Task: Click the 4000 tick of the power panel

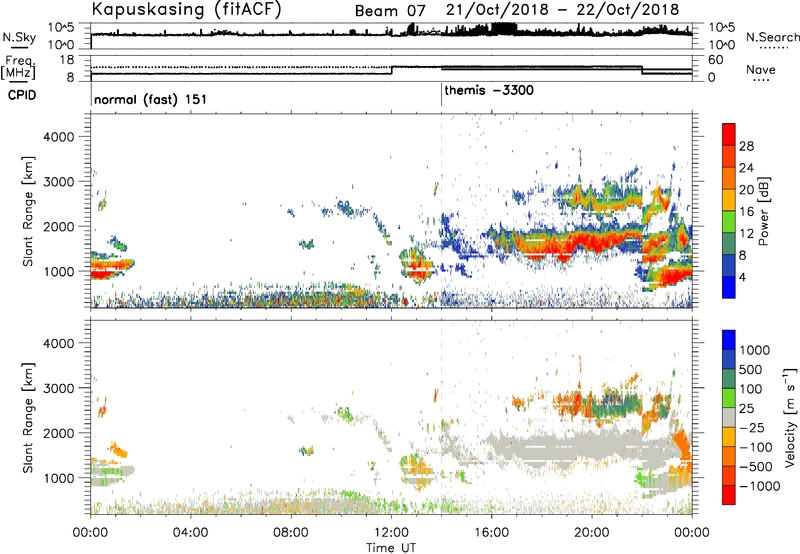Action: 58,137
